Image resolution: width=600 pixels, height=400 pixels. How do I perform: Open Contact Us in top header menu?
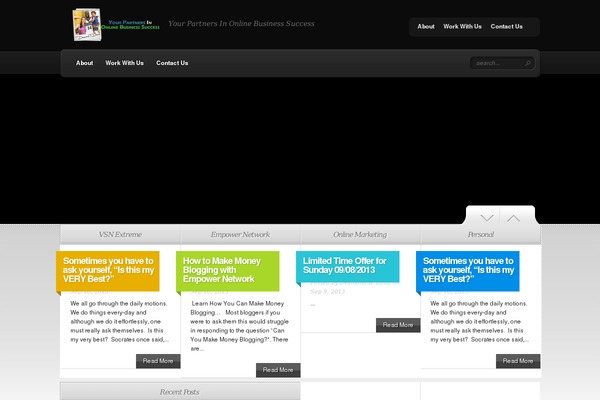coord(506,26)
